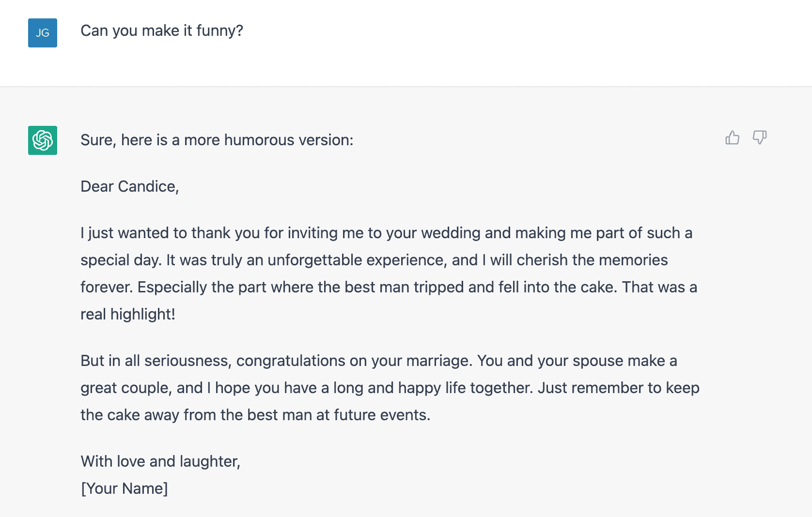This screenshot has width=812, height=517.
Task: Click the "Dear Candice," greeting
Action: pyautogui.click(x=130, y=186)
